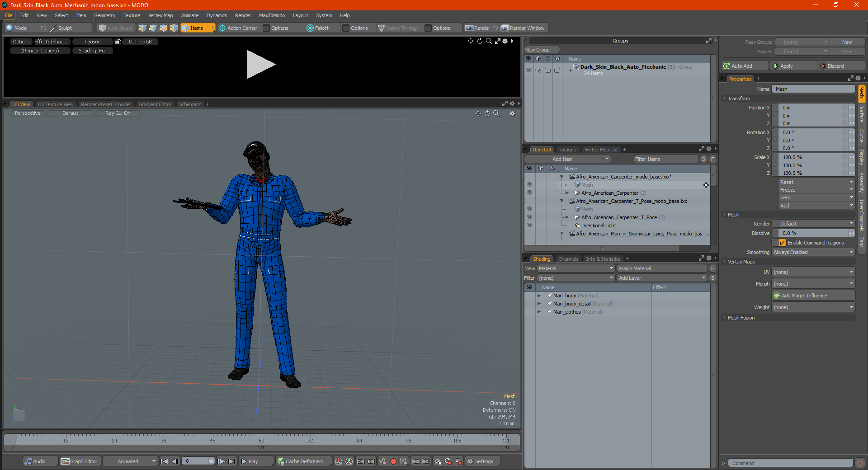Click Apply button
868x470 pixels.
click(794, 66)
